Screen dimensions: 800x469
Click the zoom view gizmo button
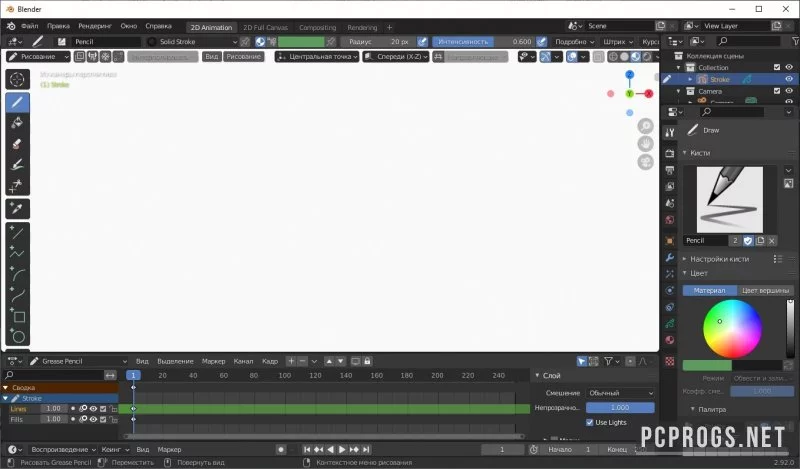[645, 126]
